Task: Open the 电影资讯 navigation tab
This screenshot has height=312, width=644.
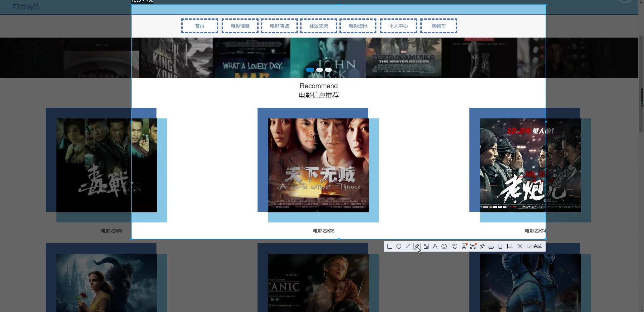Action: pyautogui.click(x=358, y=26)
